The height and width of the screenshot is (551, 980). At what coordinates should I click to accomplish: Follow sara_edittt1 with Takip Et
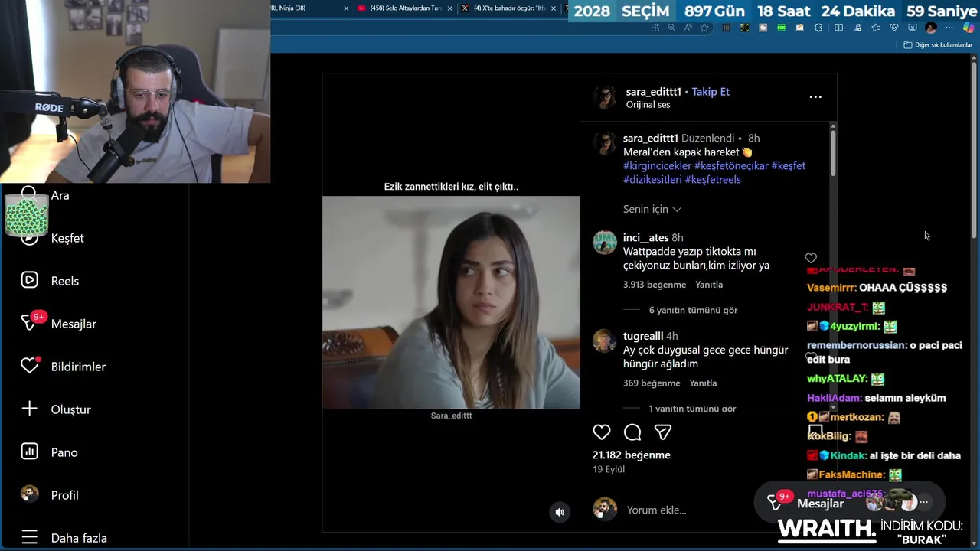click(x=710, y=92)
